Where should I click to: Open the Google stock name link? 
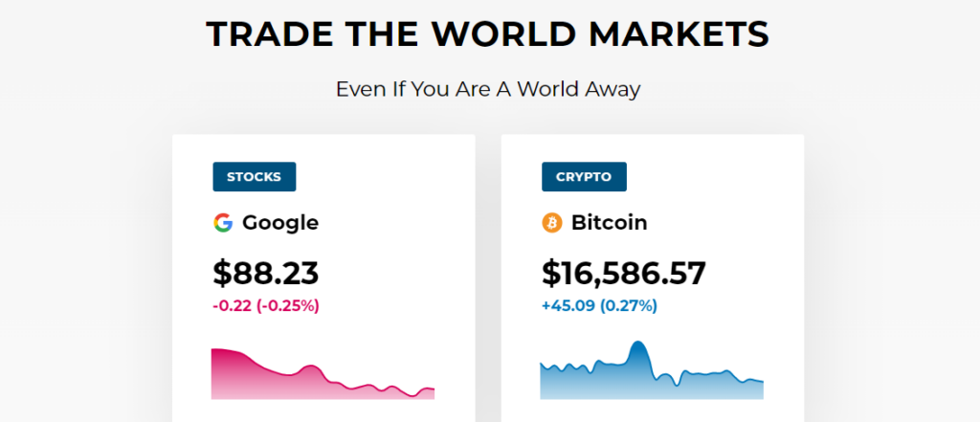point(279,223)
